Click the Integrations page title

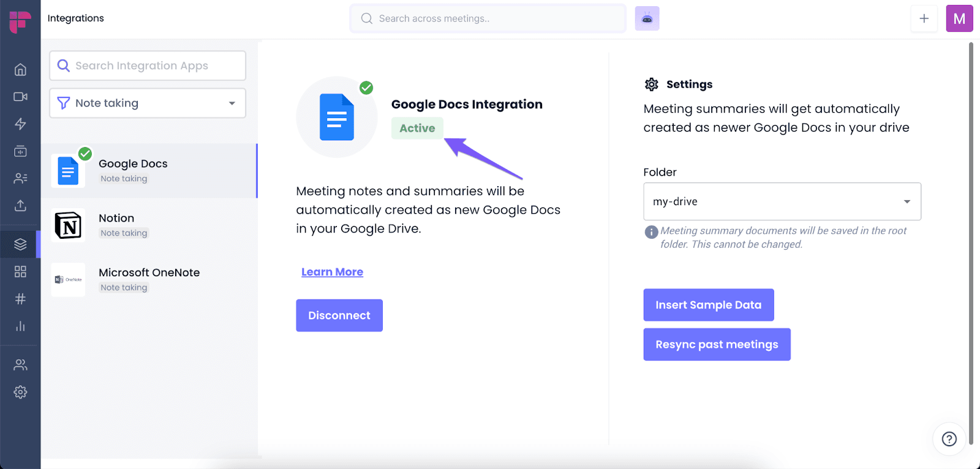(76, 18)
